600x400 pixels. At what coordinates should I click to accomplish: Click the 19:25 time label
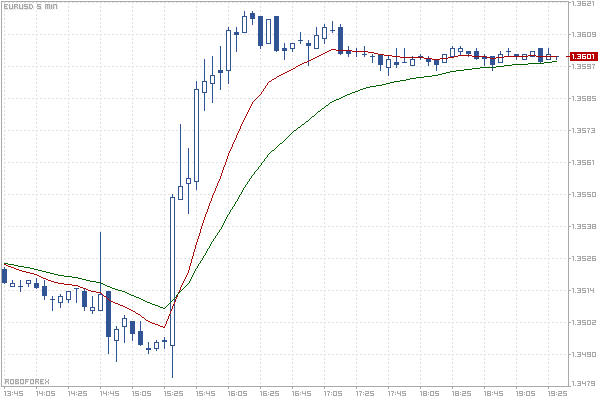(557, 393)
